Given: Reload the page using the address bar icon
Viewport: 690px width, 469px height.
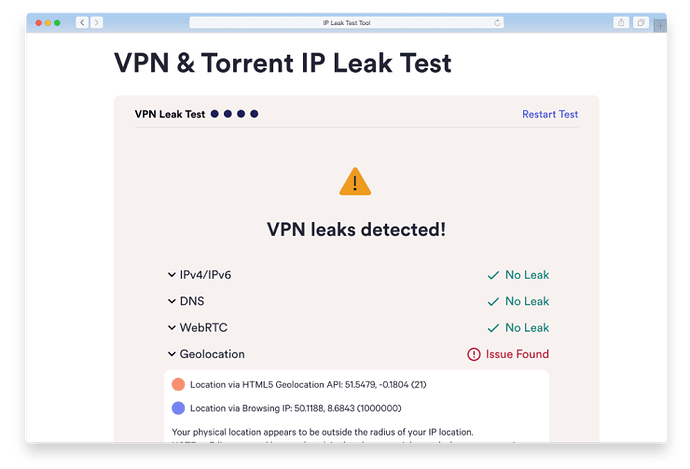Looking at the screenshot, I should coord(497,22).
